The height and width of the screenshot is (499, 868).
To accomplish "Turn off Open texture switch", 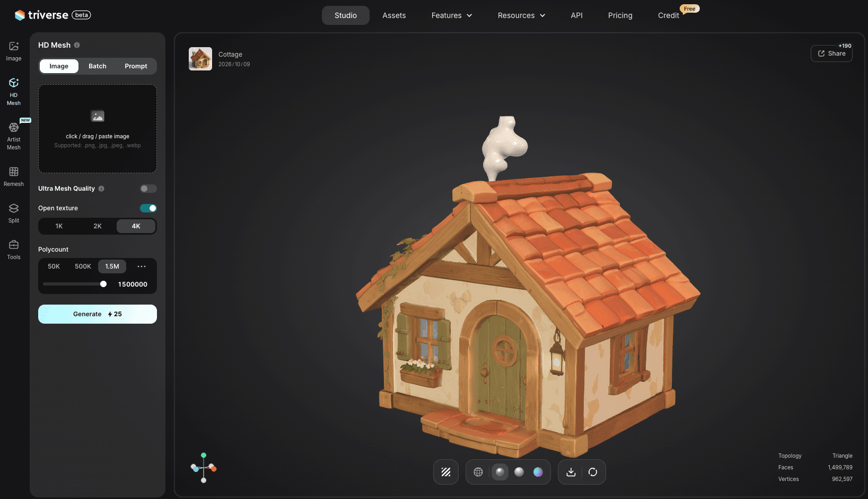I will pyautogui.click(x=148, y=208).
